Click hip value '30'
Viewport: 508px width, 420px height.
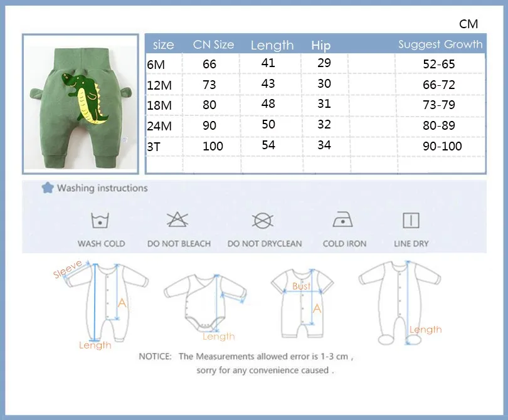coord(324,83)
